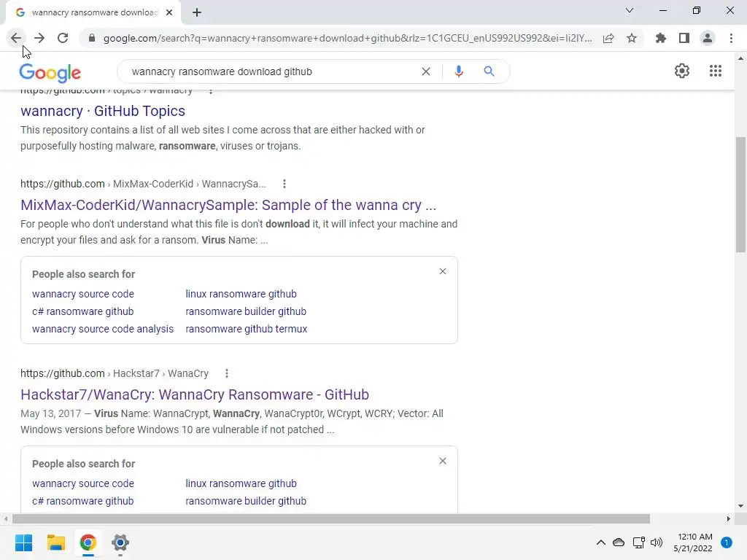Image resolution: width=747 pixels, height=560 pixels.
Task: Search linux ransomware github in second box
Action: tap(241, 483)
